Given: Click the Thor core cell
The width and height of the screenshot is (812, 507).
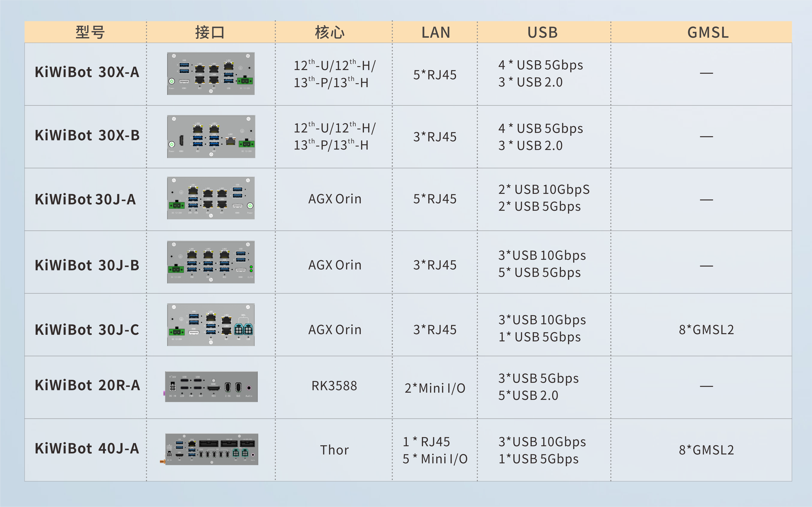Looking at the screenshot, I should pyautogui.click(x=334, y=450).
